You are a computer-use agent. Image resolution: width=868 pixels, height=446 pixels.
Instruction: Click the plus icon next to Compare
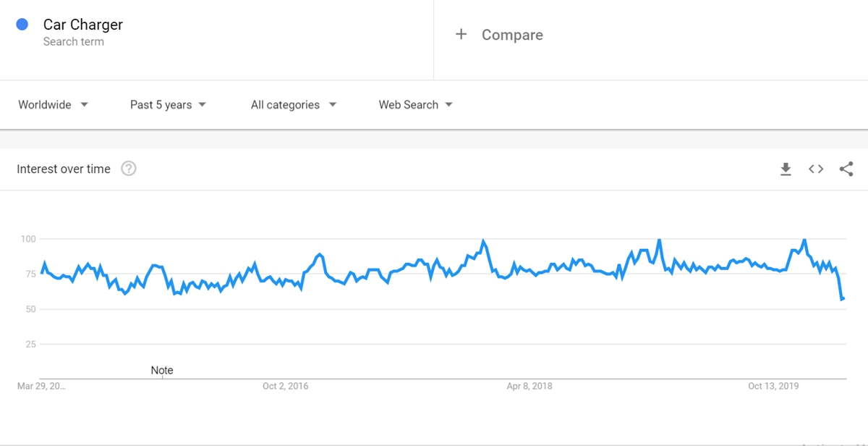(461, 34)
